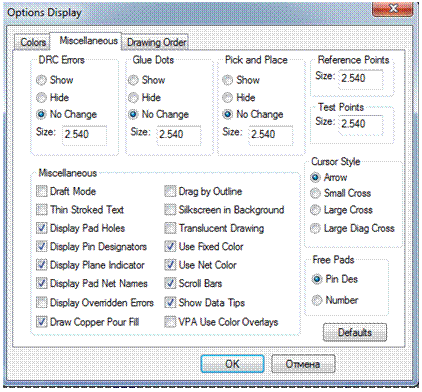Confirm with the OK button

click(x=232, y=364)
